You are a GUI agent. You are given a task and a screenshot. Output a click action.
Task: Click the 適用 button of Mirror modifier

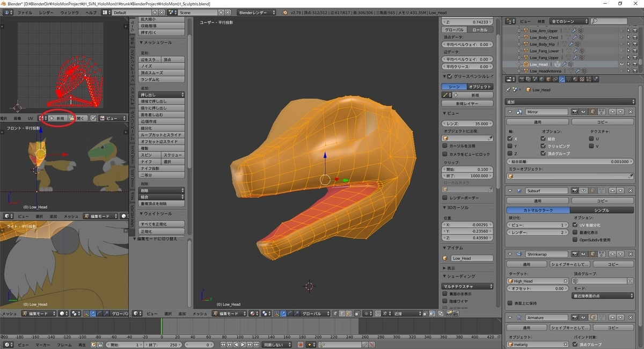pyautogui.click(x=537, y=122)
